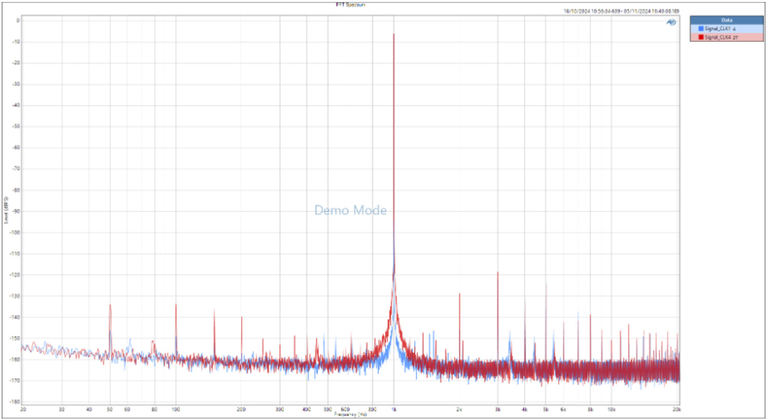Click the 1k frequency axis tick label

[393, 409]
